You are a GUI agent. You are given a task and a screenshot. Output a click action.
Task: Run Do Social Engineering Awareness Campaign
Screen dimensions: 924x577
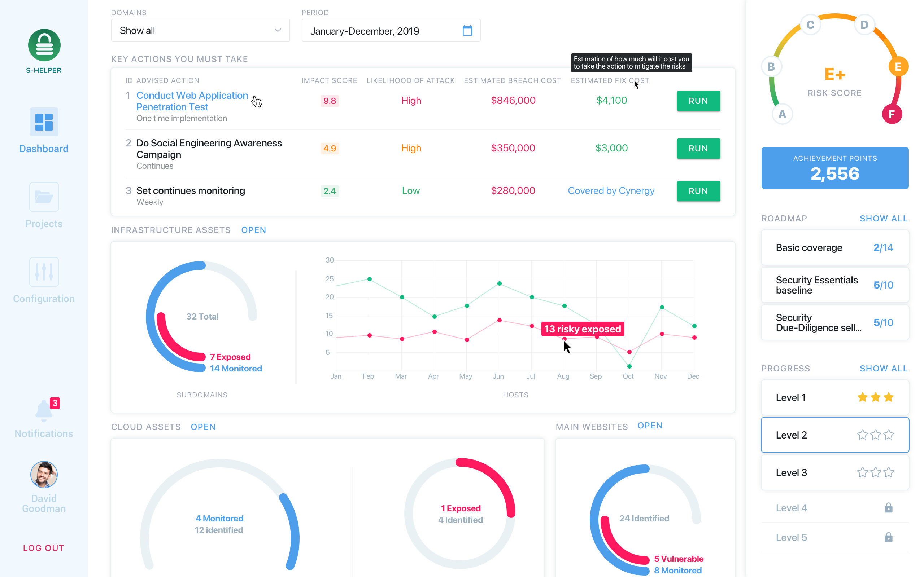pos(698,147)
